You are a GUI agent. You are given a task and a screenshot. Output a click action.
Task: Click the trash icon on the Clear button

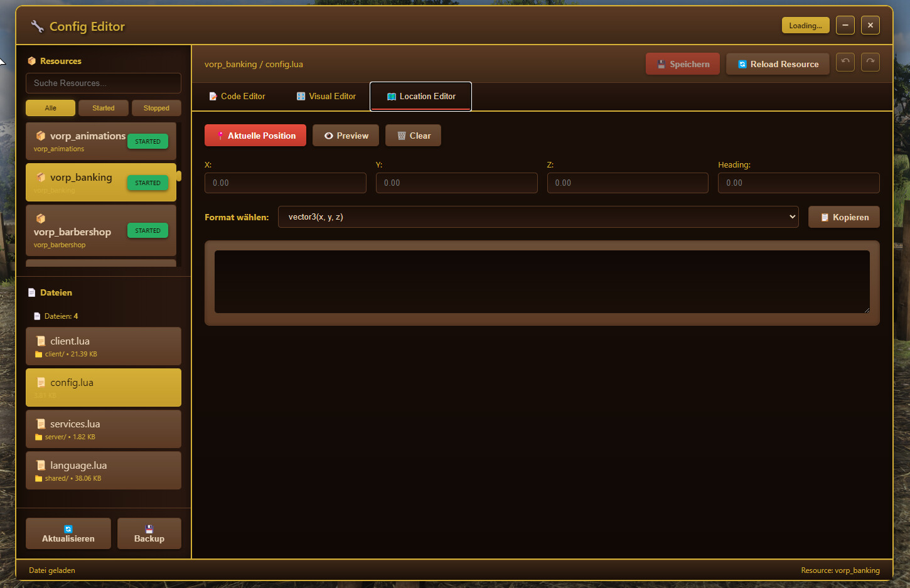tap(402, 135)
